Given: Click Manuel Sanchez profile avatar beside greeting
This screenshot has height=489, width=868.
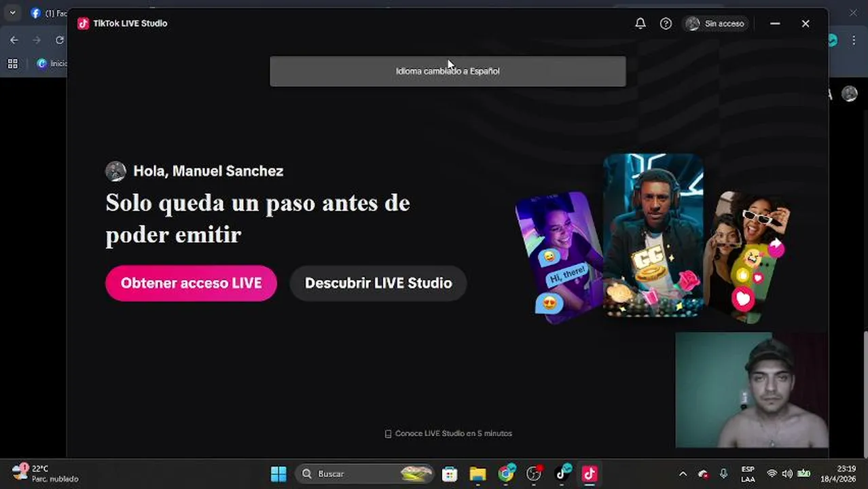Looking at the screenshot, I should coord(115,171).
